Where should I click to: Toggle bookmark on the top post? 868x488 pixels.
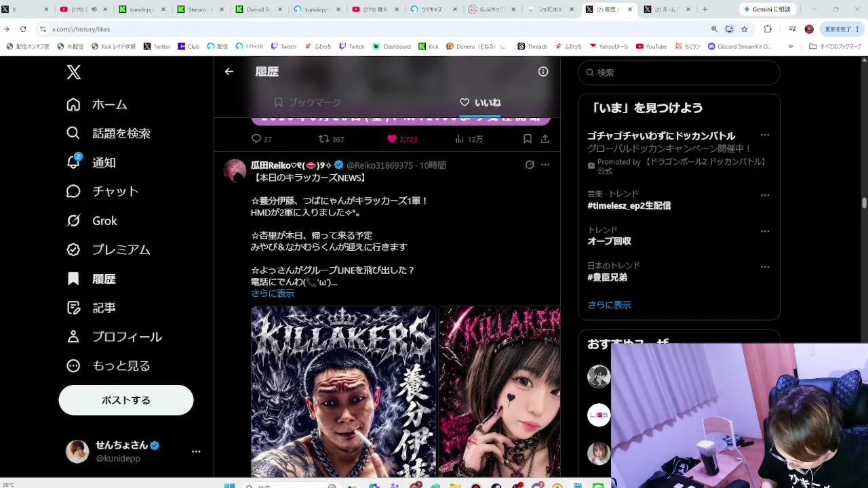tap(527, 139)
